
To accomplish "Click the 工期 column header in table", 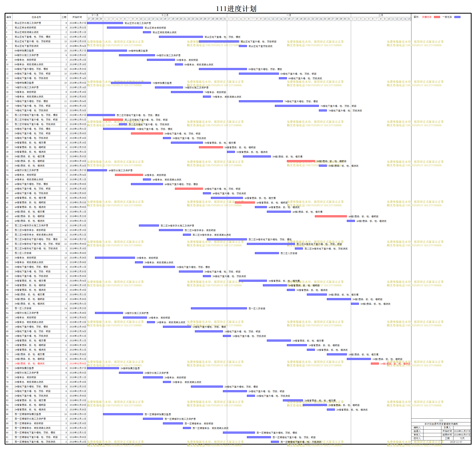I will click(x=64, y=17).
